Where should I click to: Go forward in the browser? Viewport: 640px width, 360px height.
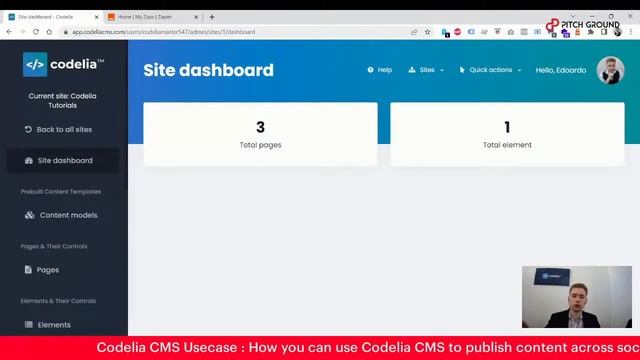22,32
